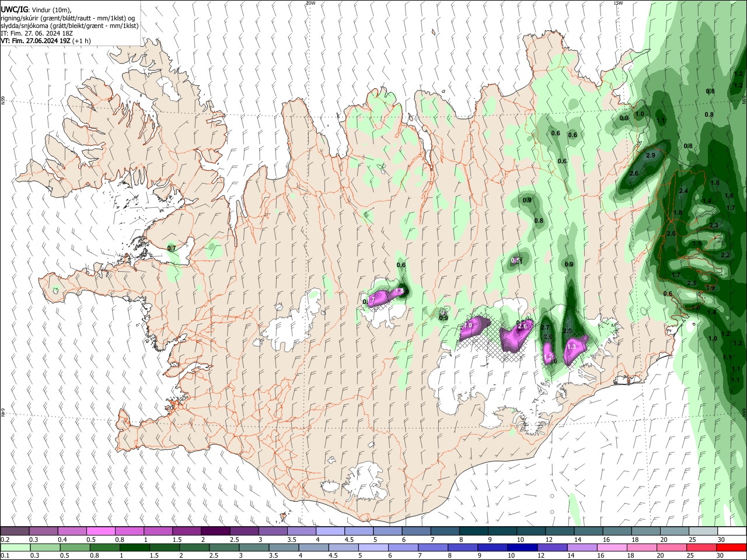Click the '1.1' value under 1.0 in the far northeast

(661, 121)
